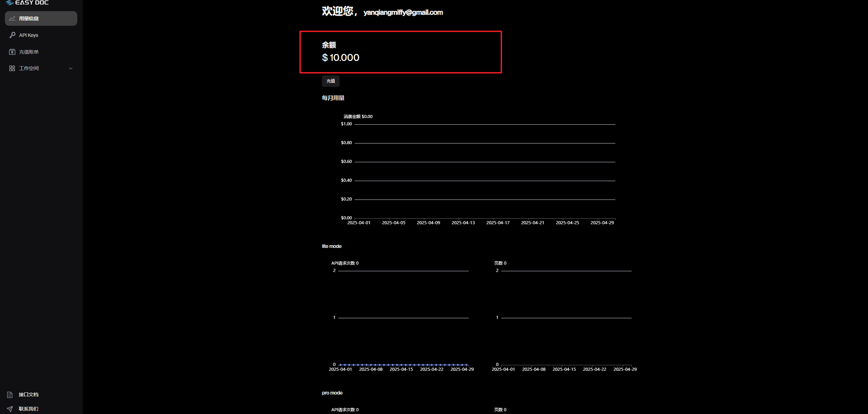Click the 充值 recharge button

[x=330, y=81]
